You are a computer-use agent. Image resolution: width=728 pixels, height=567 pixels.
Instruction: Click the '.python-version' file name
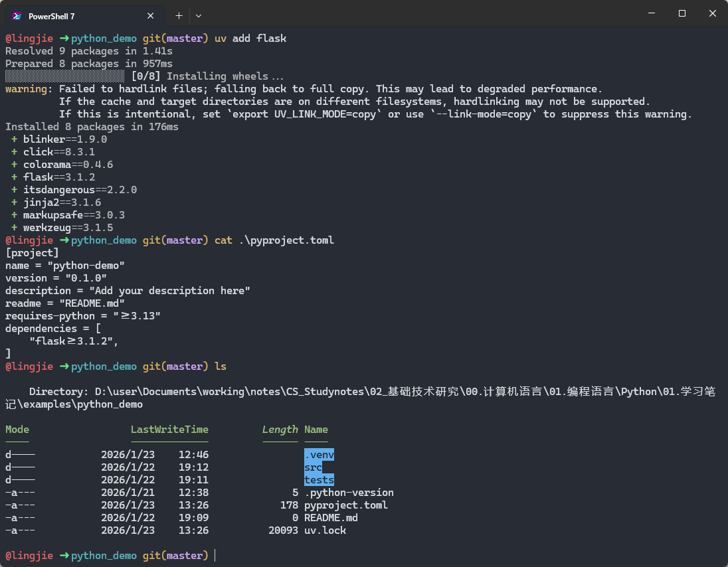pyautogui.click(x=349, y=493)
